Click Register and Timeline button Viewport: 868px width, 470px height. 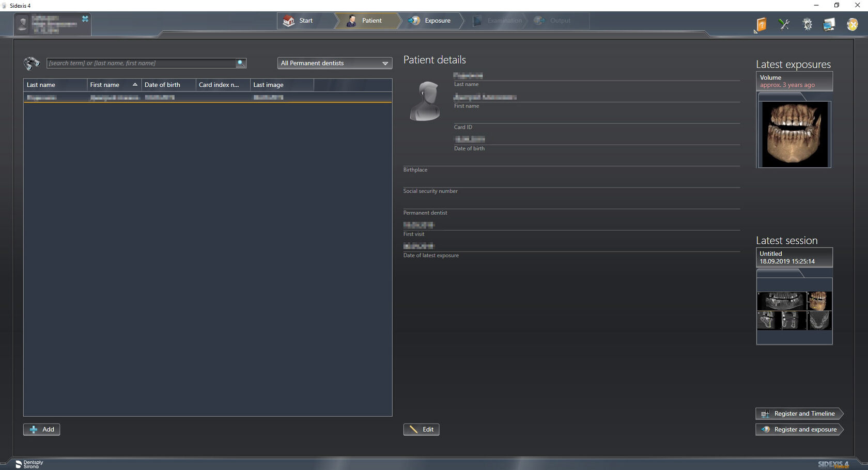tap(799, 414)
